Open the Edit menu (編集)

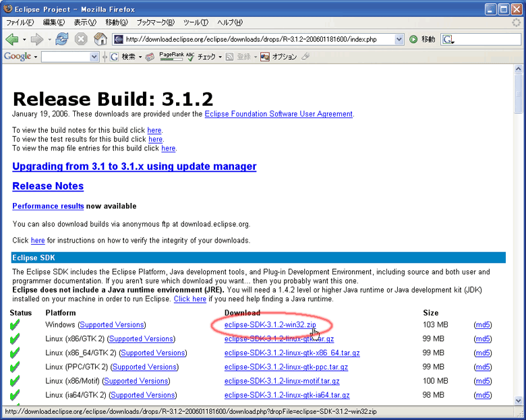[54, 22]
